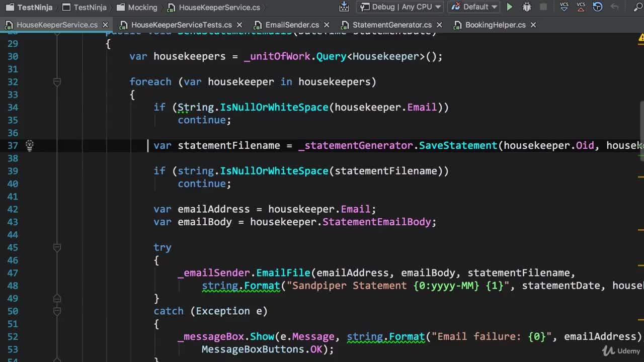Click the grayed-out stop icon in toolbar
The width and height of the screenshot is (644, 362).
click(543, 7)
